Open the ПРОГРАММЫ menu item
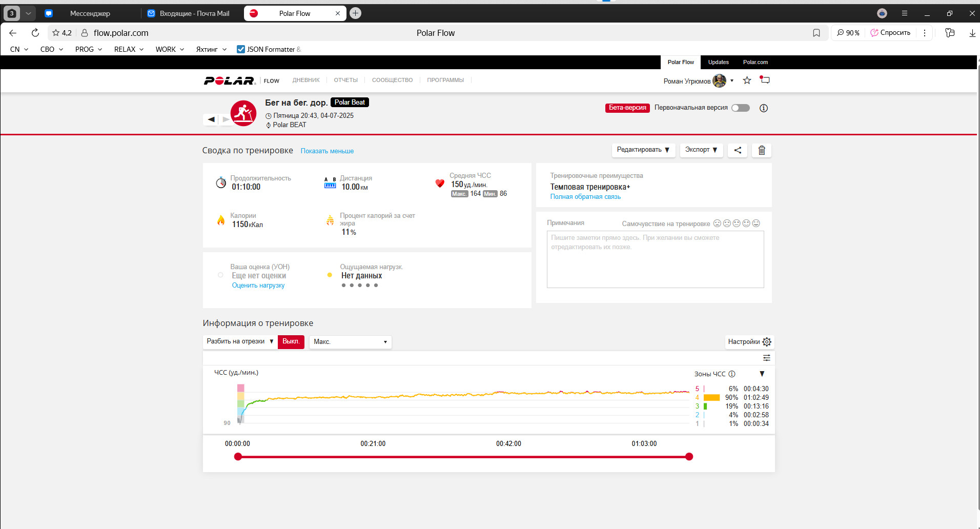 (445, 80)
